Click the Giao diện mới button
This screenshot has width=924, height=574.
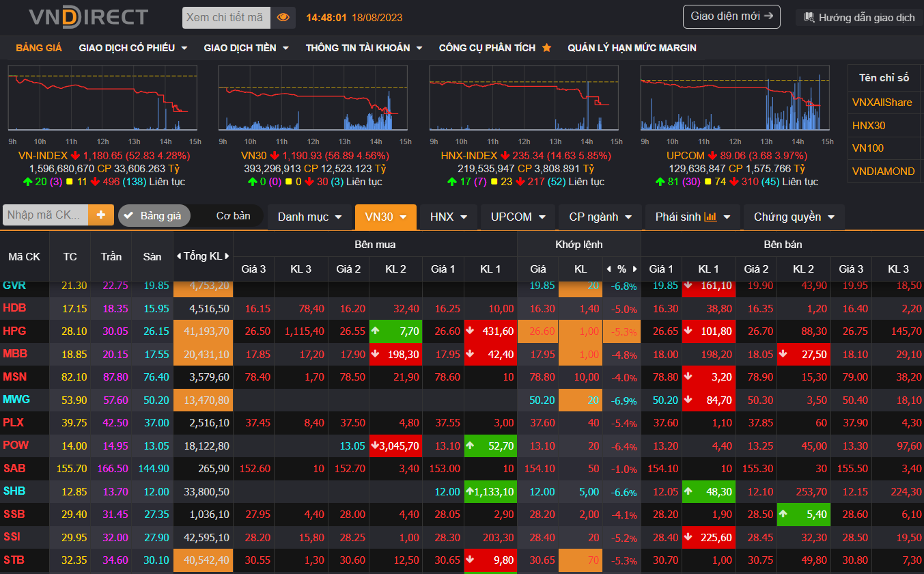click(731, 16)
